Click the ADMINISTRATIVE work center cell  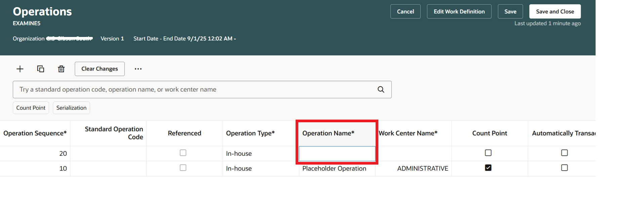tap(413, 169)
